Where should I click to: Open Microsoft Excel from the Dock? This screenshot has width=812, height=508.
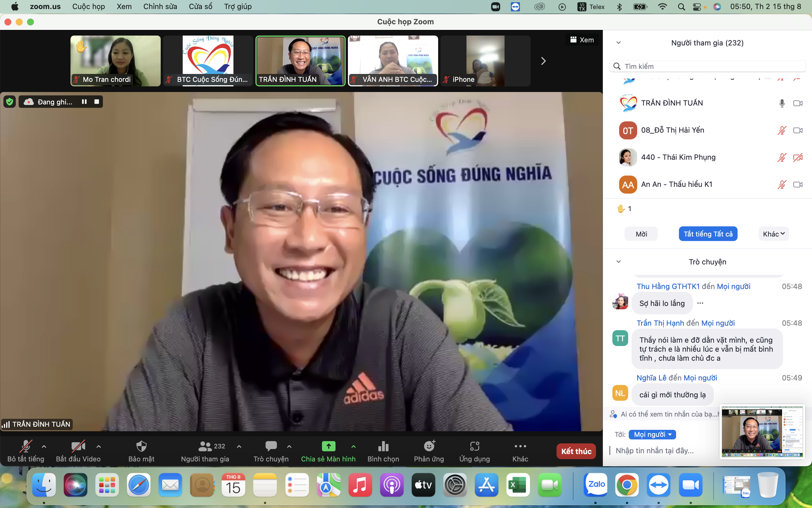pos(518,485)
